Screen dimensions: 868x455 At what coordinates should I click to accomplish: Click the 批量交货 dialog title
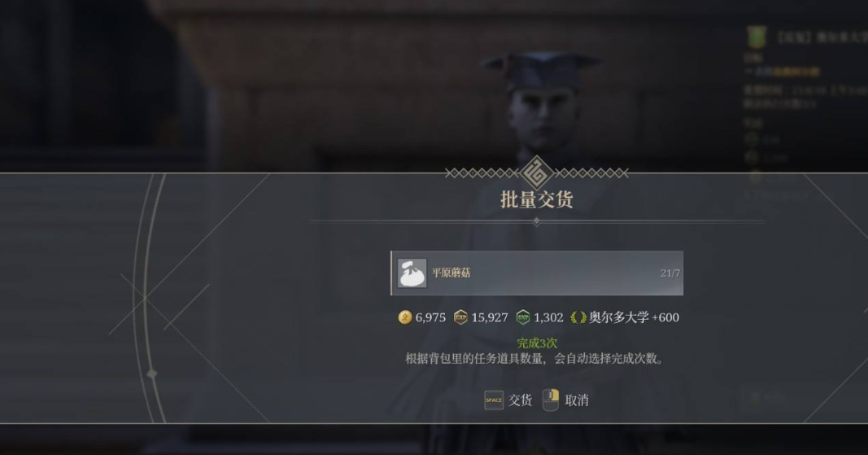[x=536, y=199]
